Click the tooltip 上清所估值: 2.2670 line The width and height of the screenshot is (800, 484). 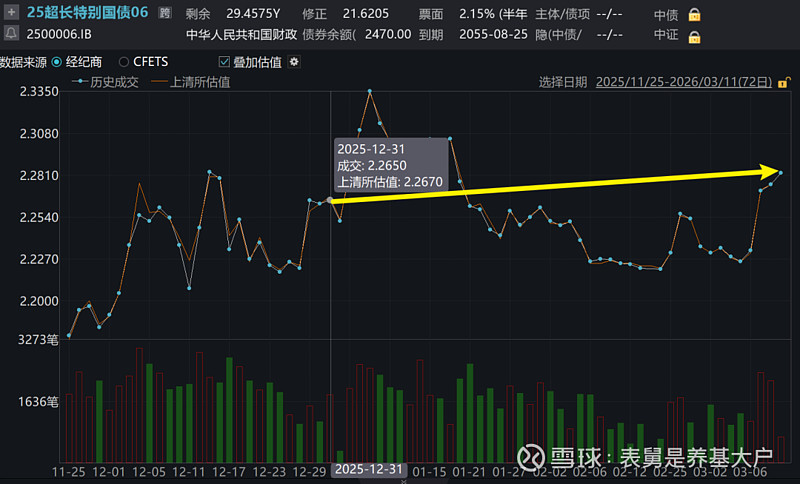click(x=390, y=182)
